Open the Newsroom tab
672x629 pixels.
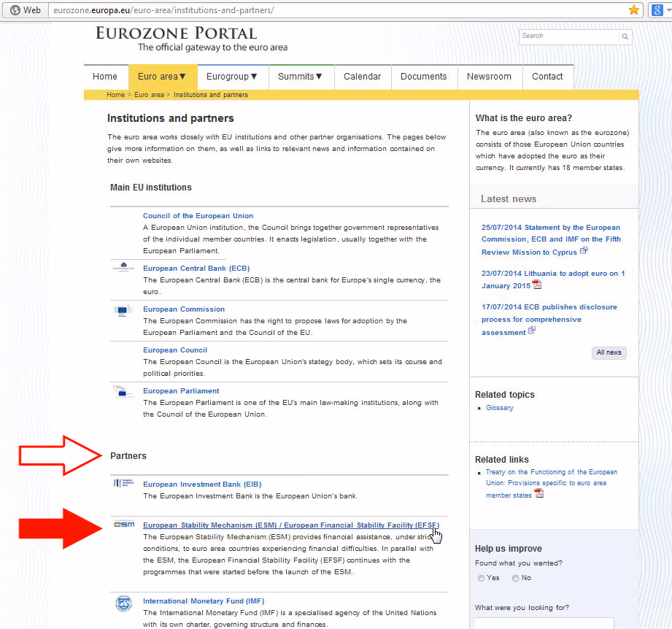pos(489,77)
